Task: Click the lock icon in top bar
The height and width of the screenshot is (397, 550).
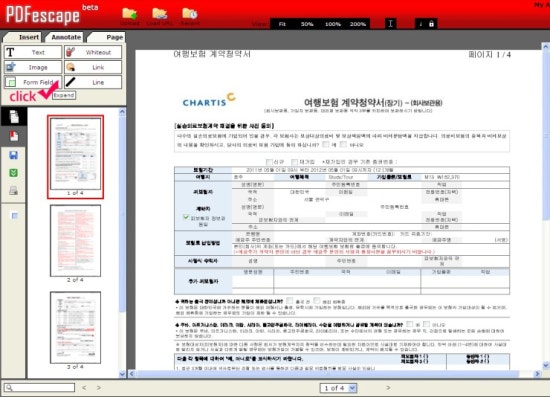Action: 431,23
